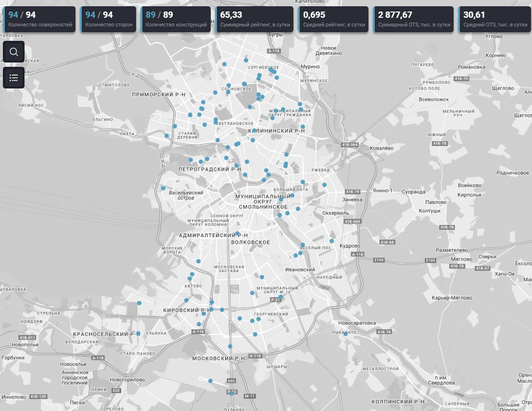Click the Средний рейтинг 0,695 card
Image resolution: width=532 pixels, height=411 pixels.
[333, 19]
